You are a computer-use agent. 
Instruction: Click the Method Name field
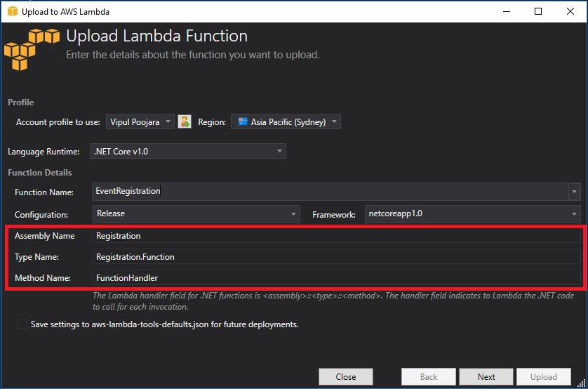coord(336,278)
